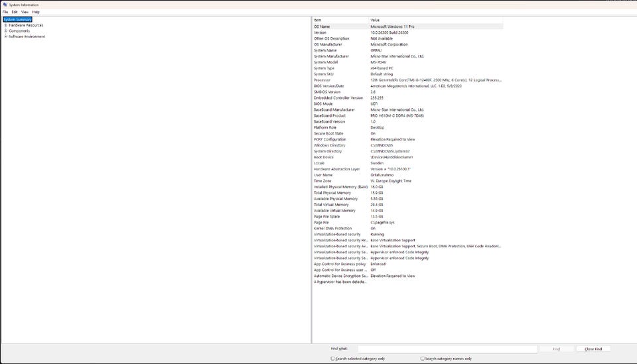Open the Edit menu
Viewport: 637px width, 364px height.
click(x=15, y=12)
